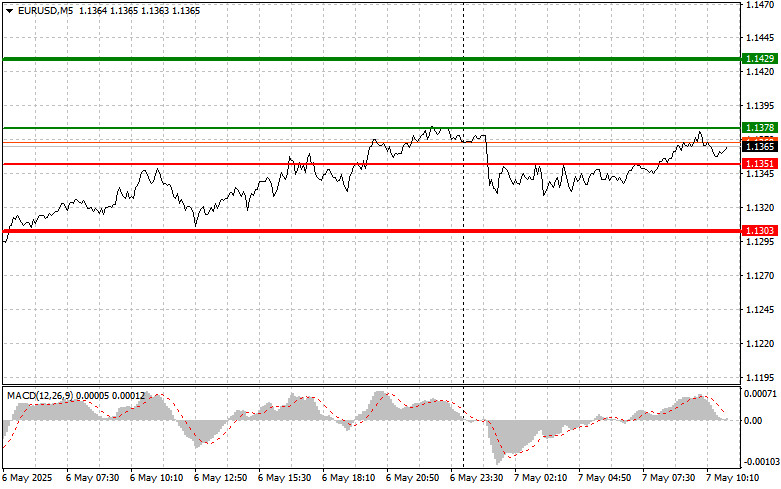Screen dimensions: 781x489
Task: Select time axis label 6 May 20:50
Action: point(412,478)
